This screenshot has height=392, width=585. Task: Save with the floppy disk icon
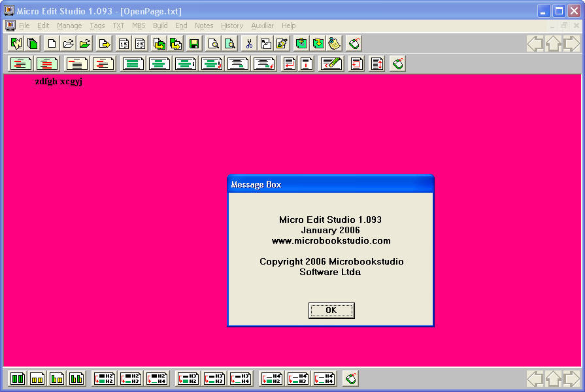[x=194, y=44]
